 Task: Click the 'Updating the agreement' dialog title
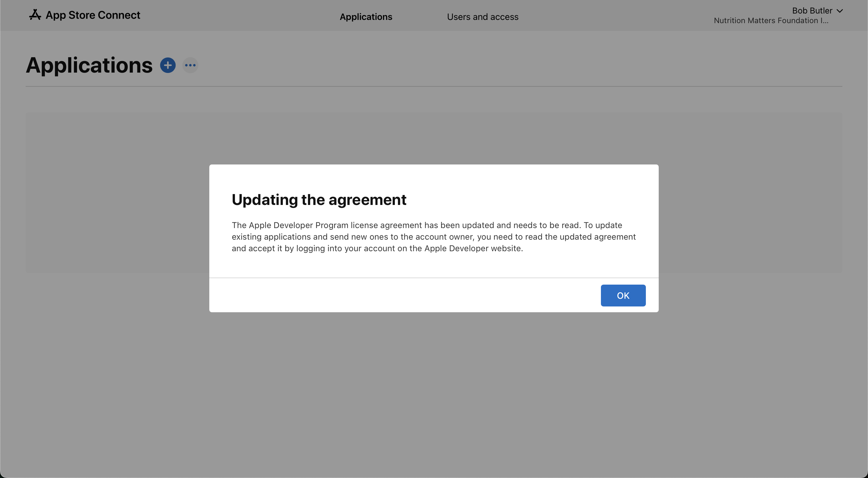pos(319,199)
